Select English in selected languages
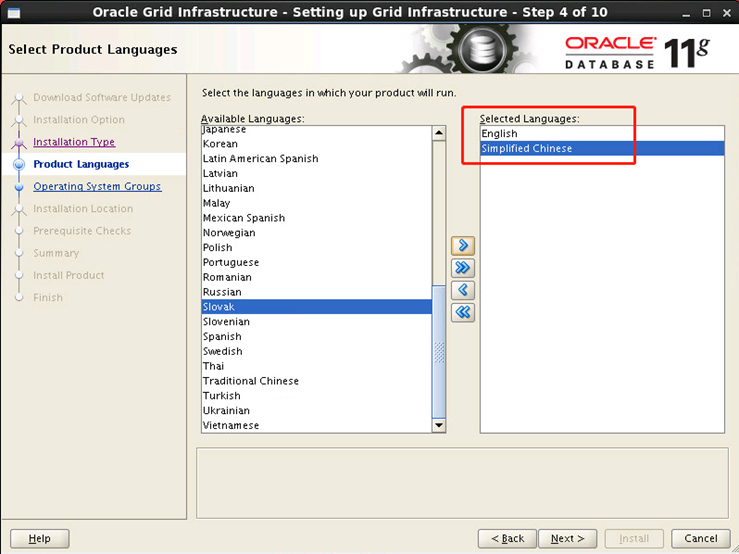The width and height of the screenshot is (739, 554). 602,133
